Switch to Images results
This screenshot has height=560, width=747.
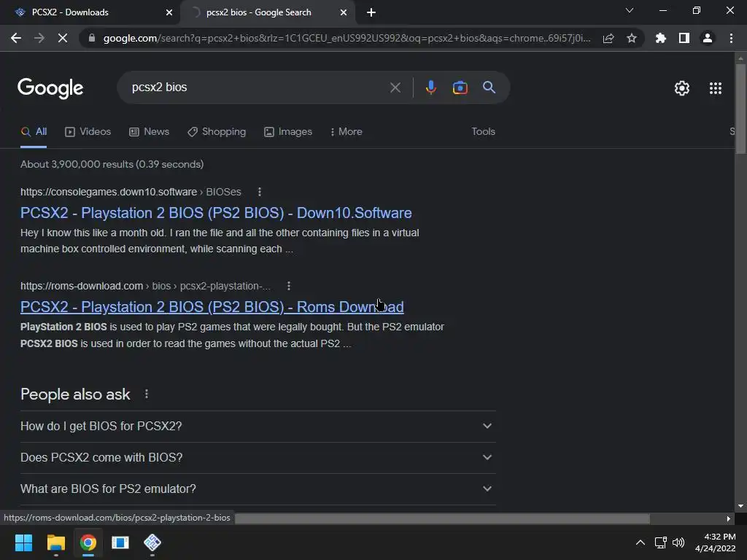tap(288, 131)
